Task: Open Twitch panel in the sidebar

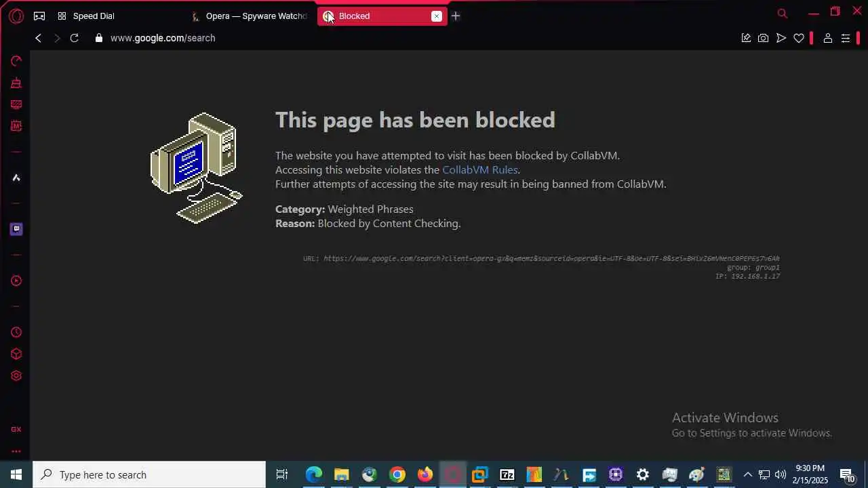Action: (x=16, y=229)
